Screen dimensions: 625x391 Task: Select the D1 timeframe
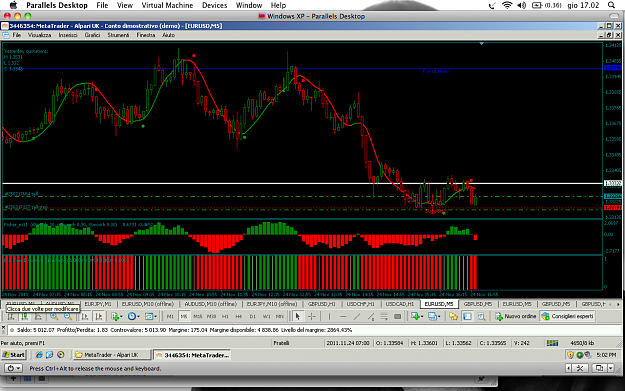[253, 316]
